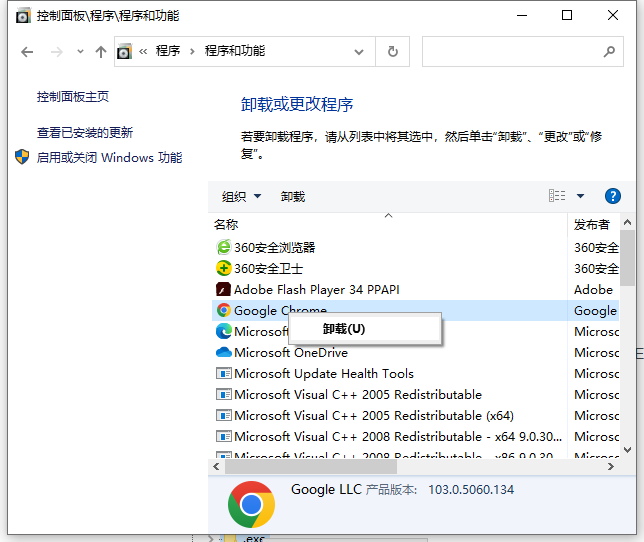Expand the view options dropdown arrow
This screenshot has height=542, width=644.
[x=581, y=196]
